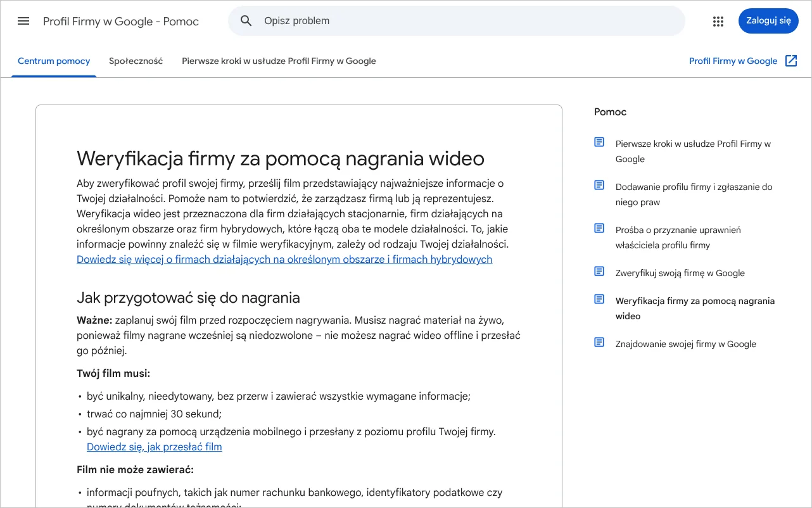Open sidebar article Weryfikacja firmy za pomocą nagrania wideo
Viewport: 812px width, 508px height.
[695, 308]
